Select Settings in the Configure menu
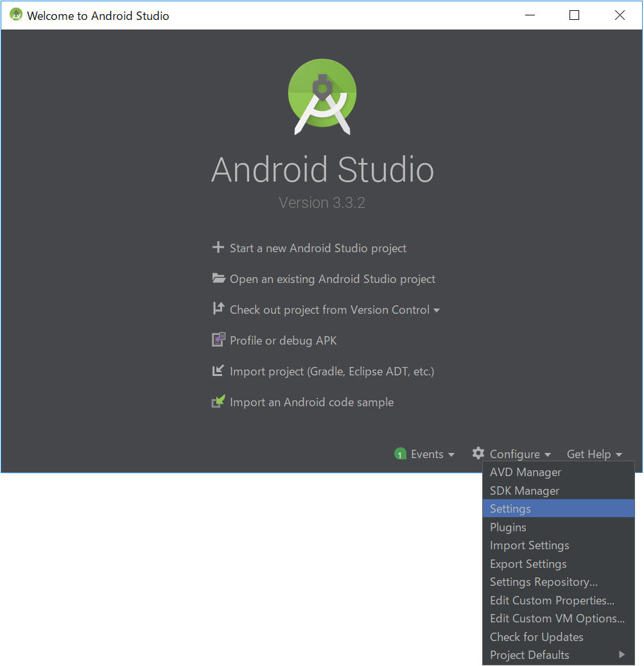The height and width of the screenshot is (666, 644). [559, 508]
